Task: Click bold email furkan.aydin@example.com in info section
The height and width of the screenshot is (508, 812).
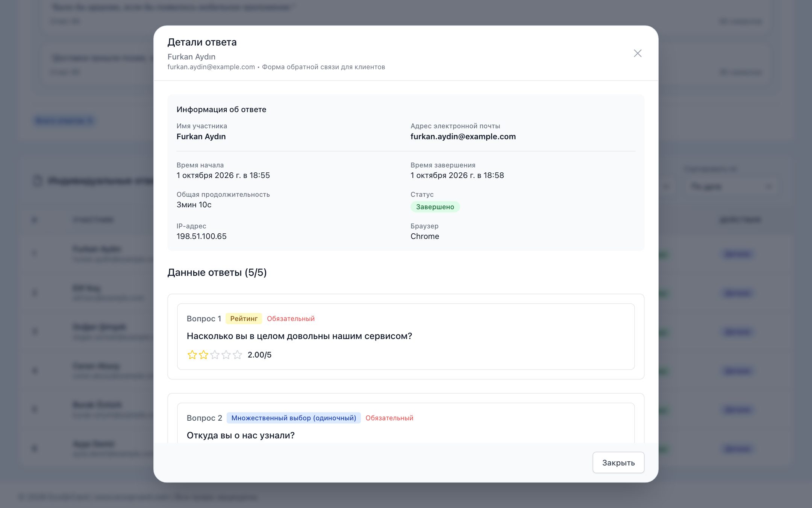Action: pyautogui.click(x=463, y=137)
